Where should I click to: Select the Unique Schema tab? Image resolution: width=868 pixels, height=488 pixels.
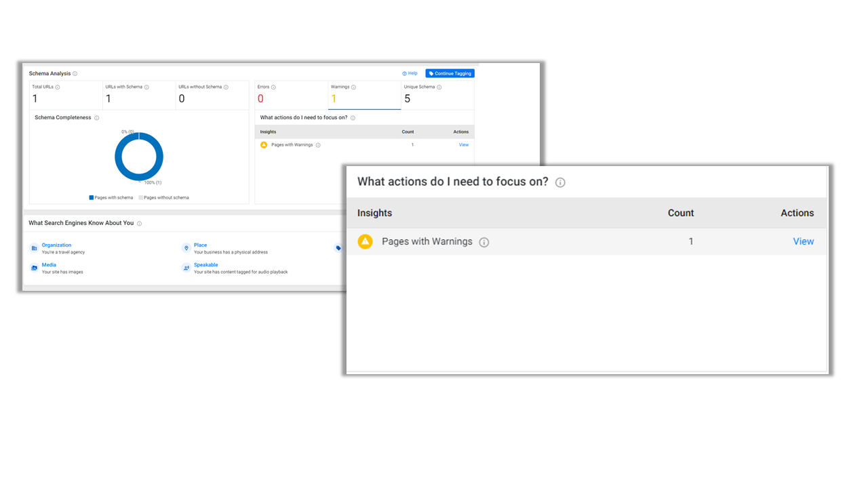[x=437, y=95]
